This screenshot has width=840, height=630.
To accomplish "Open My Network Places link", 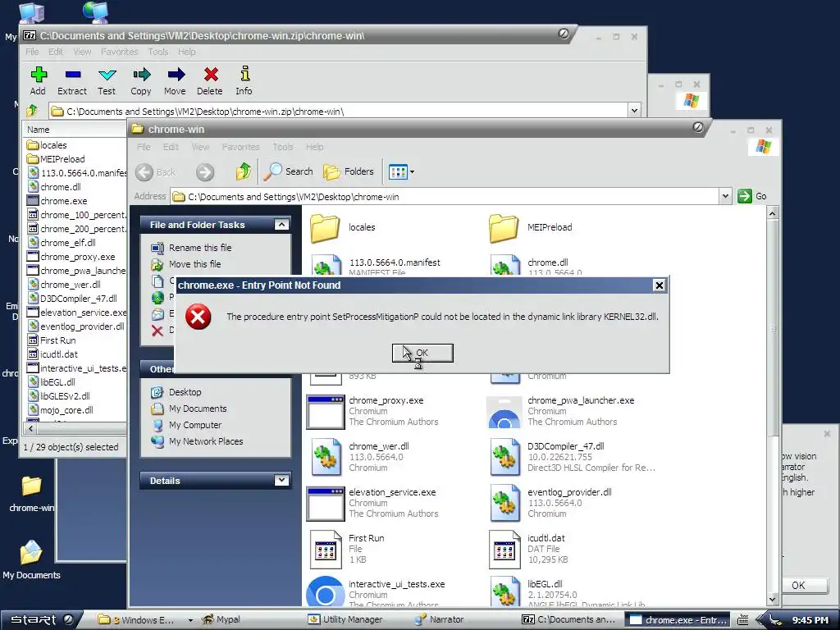I will (x=206, y=441).
